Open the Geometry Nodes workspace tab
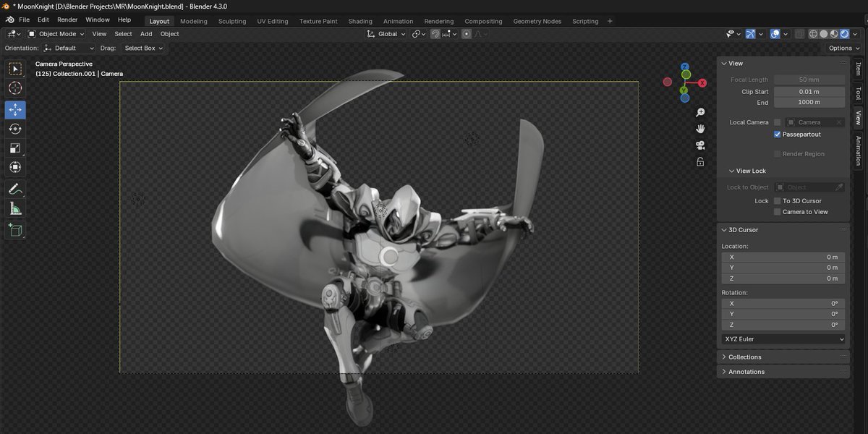Image resolution: width=868 pixels, height=434 pixels. pos(537,21)
